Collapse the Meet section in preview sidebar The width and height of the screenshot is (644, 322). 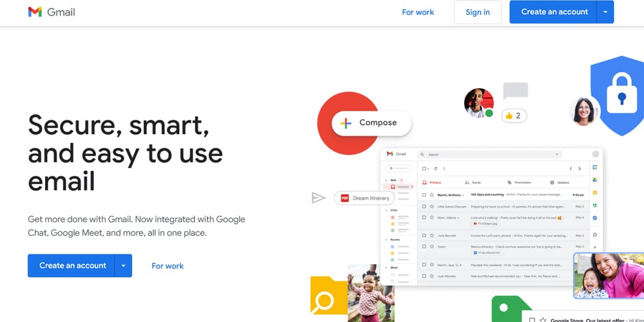pos(386,267)
